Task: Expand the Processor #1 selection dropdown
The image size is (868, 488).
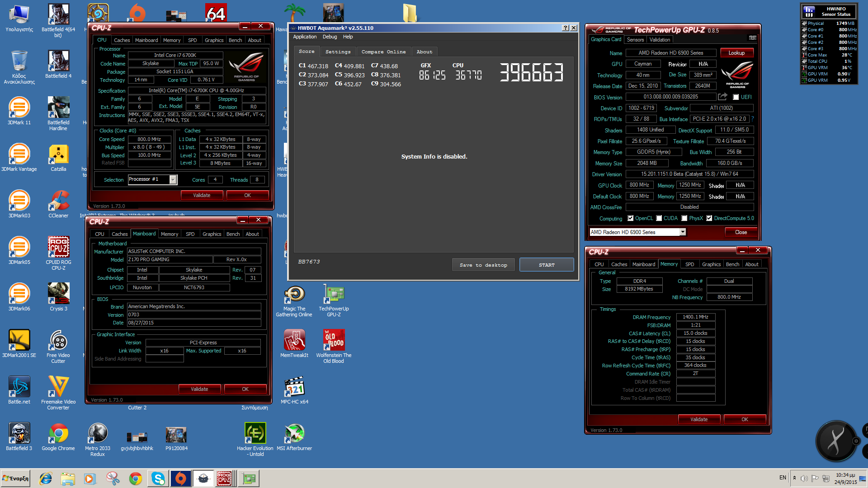Action: 173,180
